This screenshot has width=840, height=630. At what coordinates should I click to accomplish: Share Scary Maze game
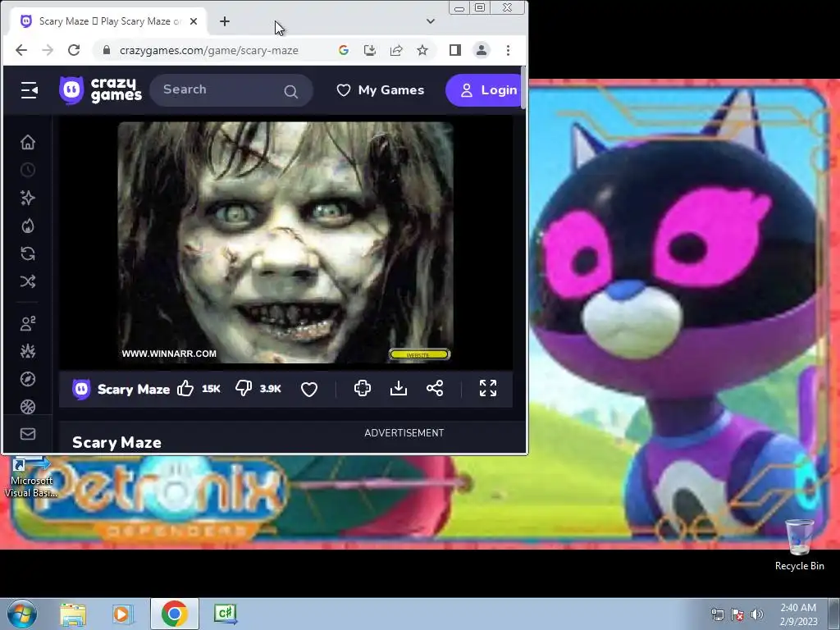coord(435,388)
